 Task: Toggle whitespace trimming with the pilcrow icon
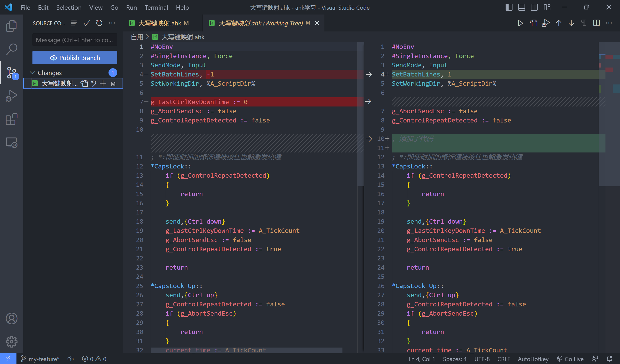[583, 23]
